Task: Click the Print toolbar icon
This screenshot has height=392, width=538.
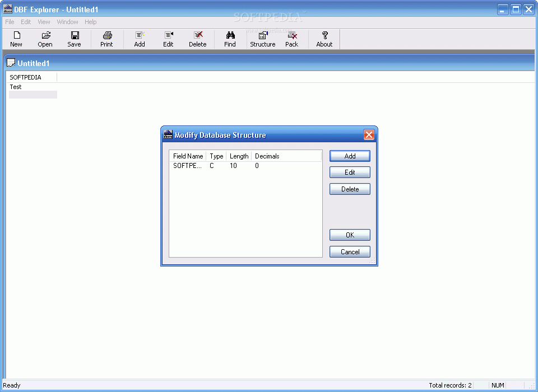Action: (x=107, y=35)
